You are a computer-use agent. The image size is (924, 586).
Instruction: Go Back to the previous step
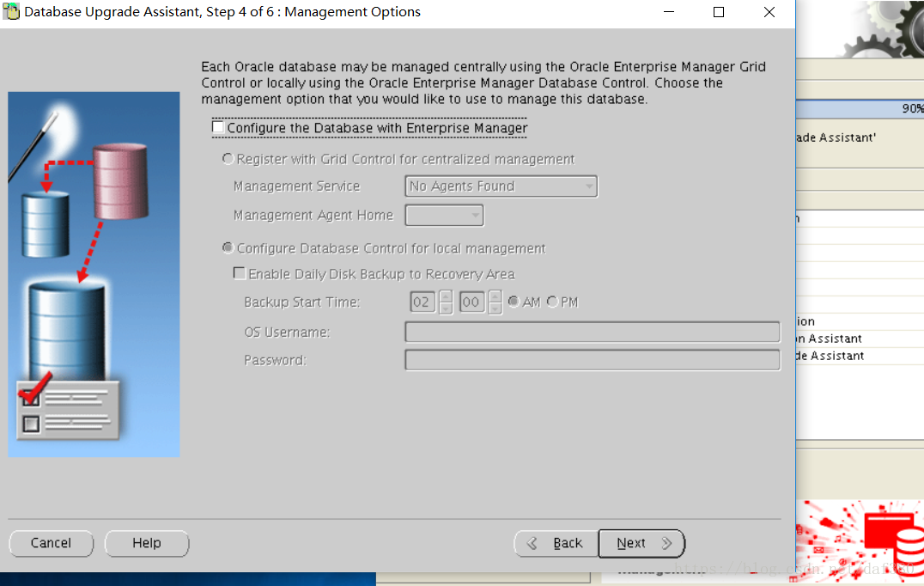(x=556, y=543)
